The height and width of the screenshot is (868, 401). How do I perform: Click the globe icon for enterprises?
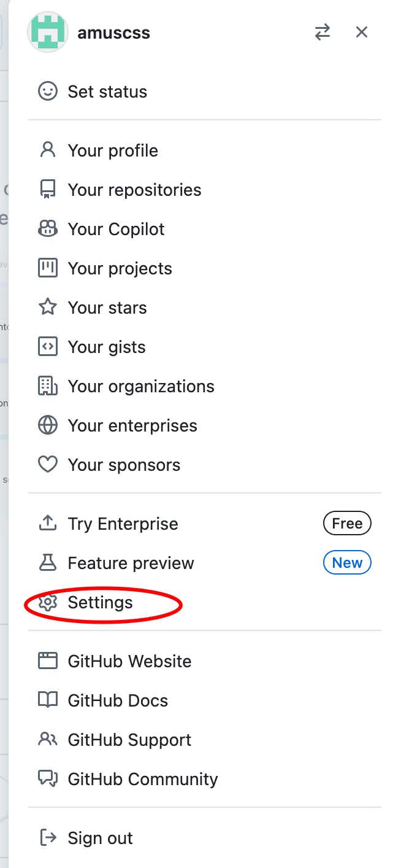[47, 425]
